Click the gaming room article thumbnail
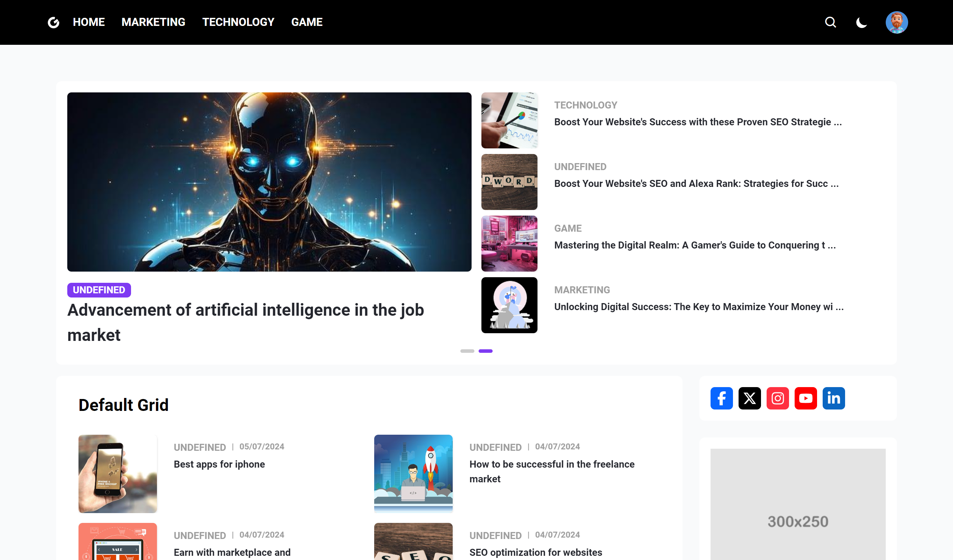This screenshot has width=953, height=560. 509,243
